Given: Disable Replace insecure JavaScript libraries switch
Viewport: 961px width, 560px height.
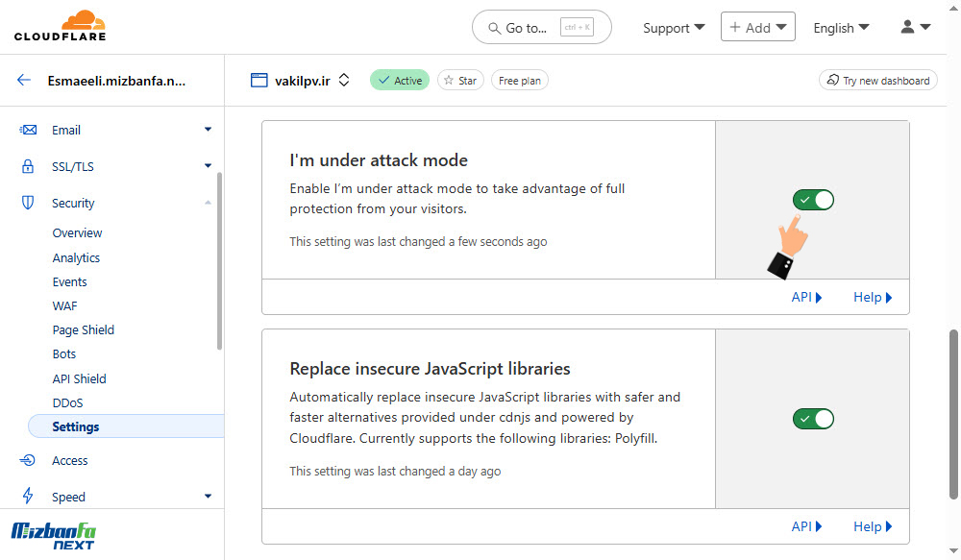Looking at the screenshot, I should 813,419.
